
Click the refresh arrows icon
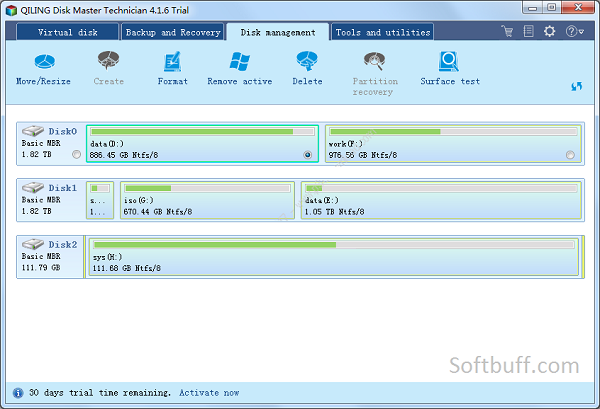(x=576, y=86)
